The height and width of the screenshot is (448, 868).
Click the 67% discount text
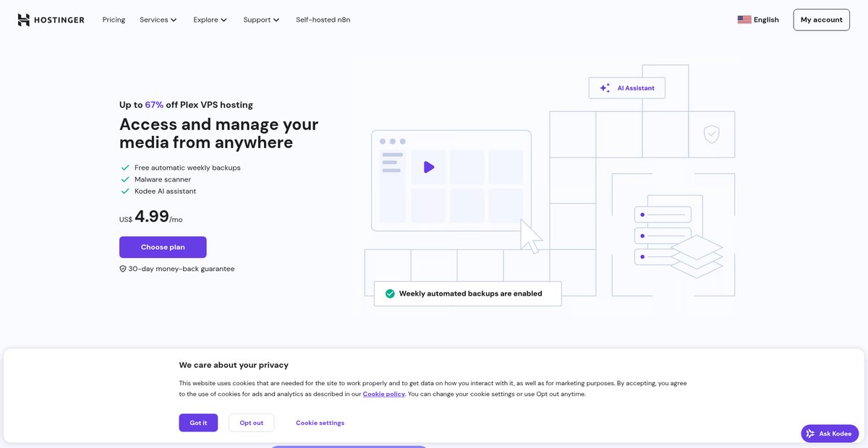(154, 105)
